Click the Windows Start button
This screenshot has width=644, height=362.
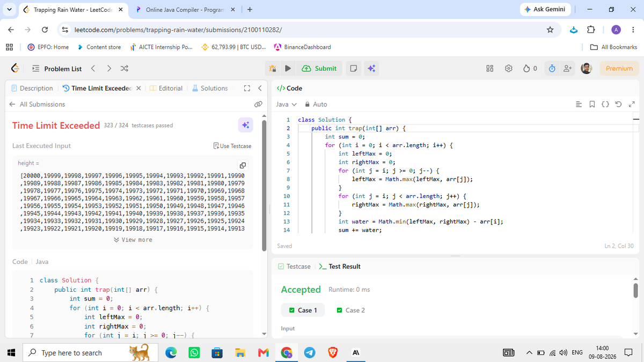(x=10, y=352)
